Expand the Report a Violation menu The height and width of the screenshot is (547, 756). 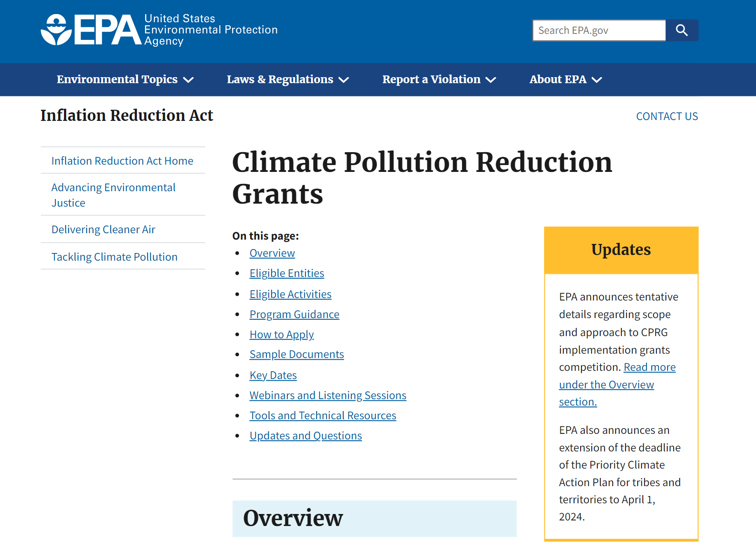[439, 80]
